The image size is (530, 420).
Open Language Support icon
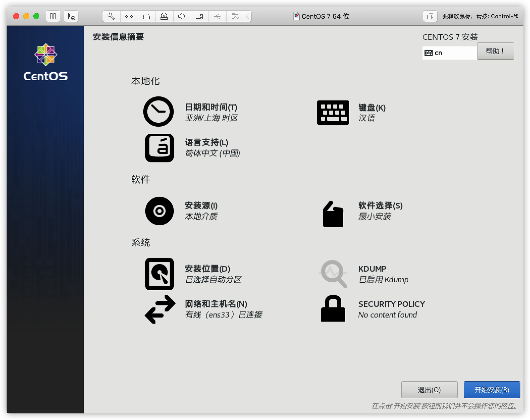159,148
